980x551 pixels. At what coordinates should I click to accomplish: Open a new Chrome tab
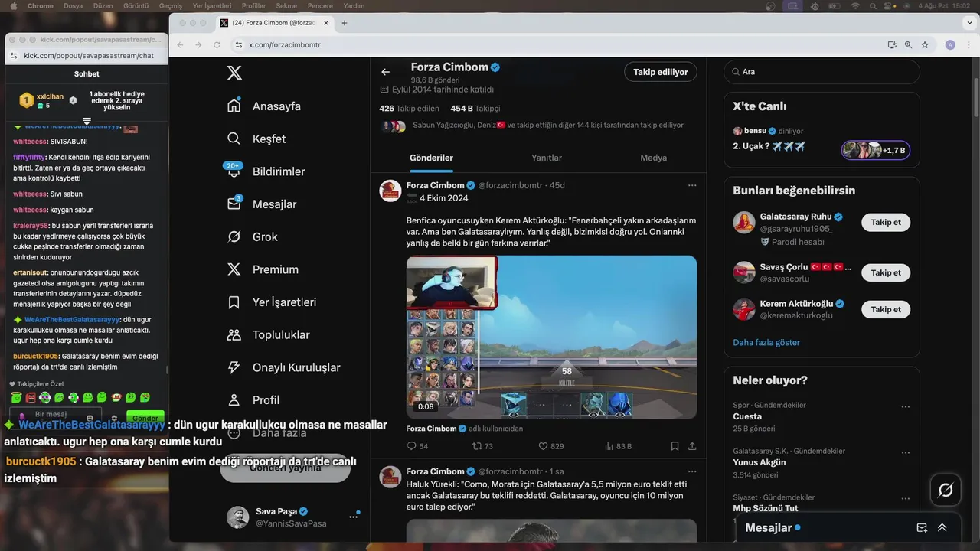pos(345,23)
